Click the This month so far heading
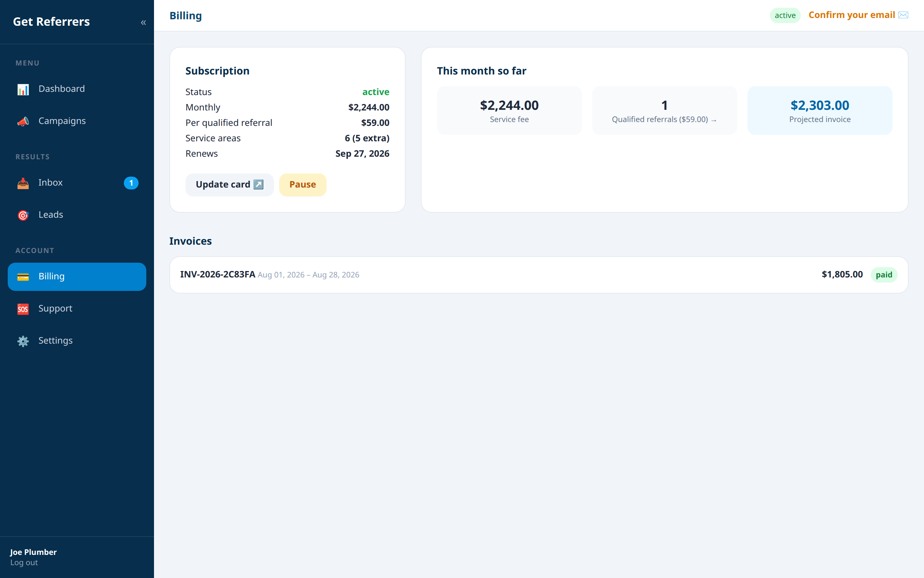Image resolution: width=924 pixels, height=578 pixels. [x=482, y=71]
